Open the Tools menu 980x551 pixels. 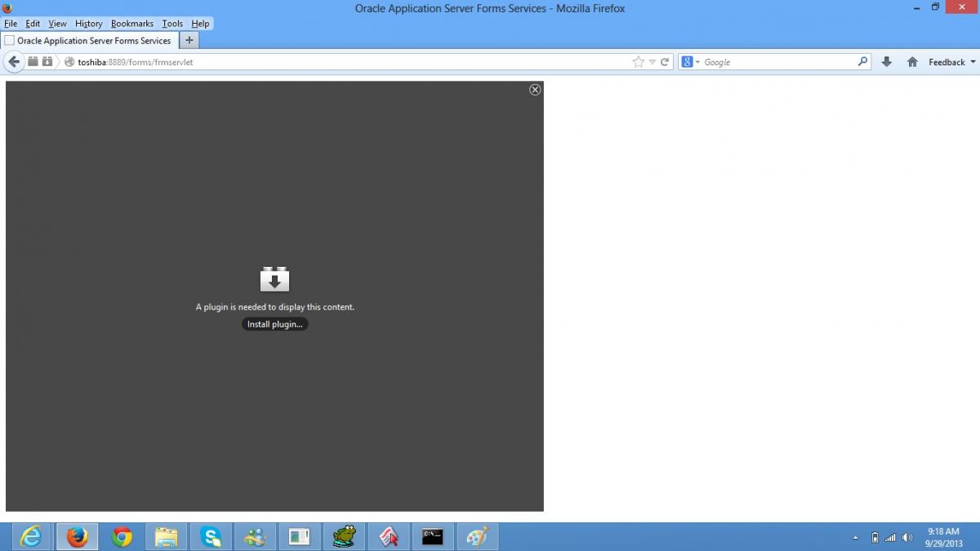pyautogui.click(x=172, y=24)
